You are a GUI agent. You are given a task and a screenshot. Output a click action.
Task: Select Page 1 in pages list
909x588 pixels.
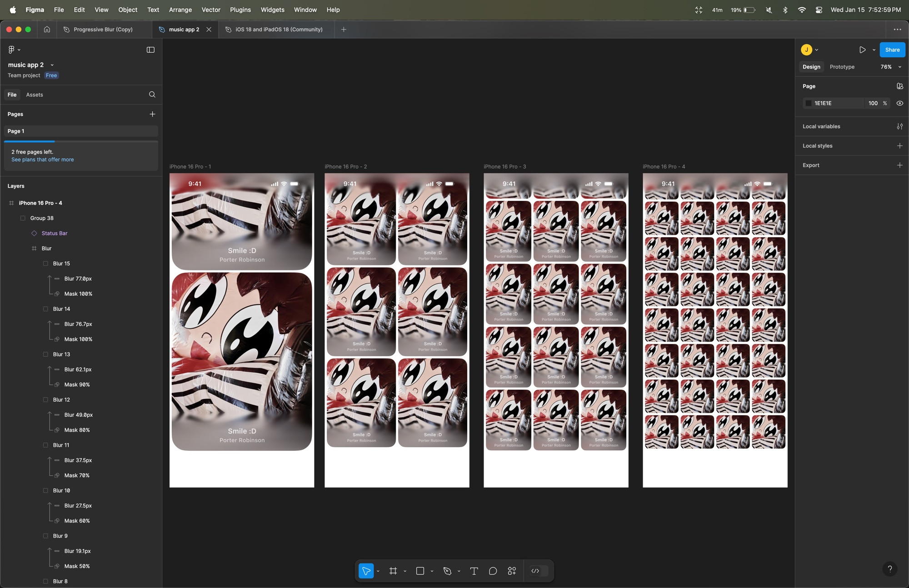81,131
